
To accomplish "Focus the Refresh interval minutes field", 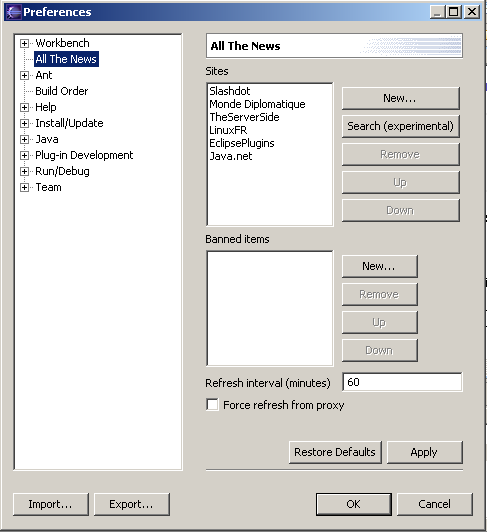I will (x=402, y=382).
